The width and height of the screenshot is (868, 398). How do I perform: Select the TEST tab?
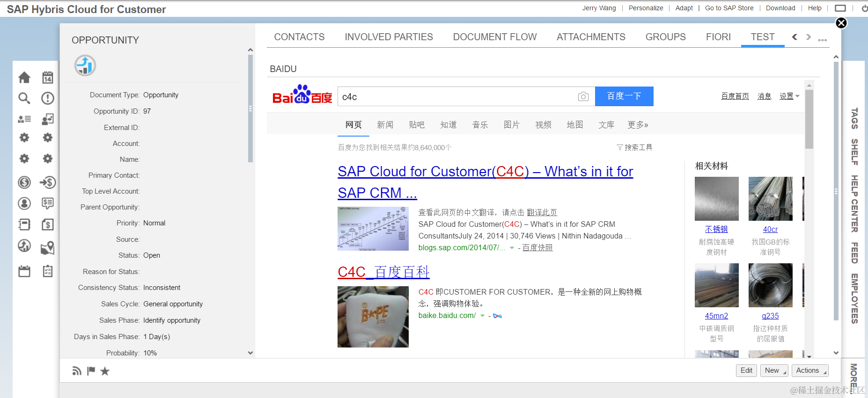(763, 37)
